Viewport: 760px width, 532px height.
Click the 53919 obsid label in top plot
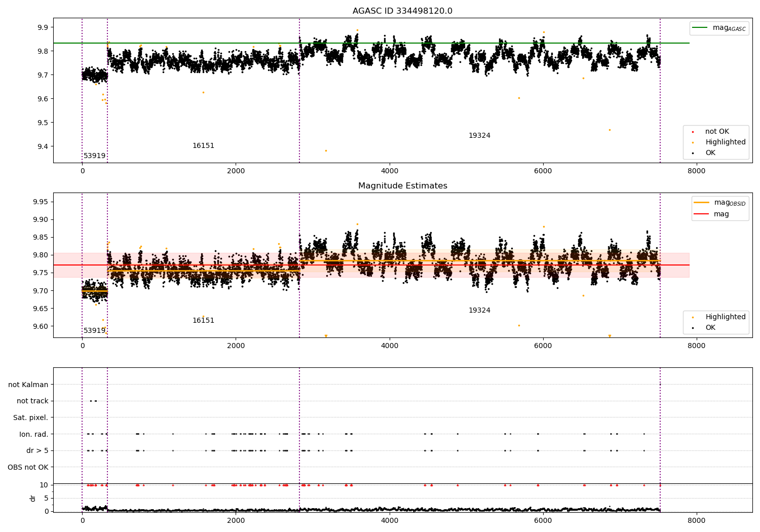point(95,156)
